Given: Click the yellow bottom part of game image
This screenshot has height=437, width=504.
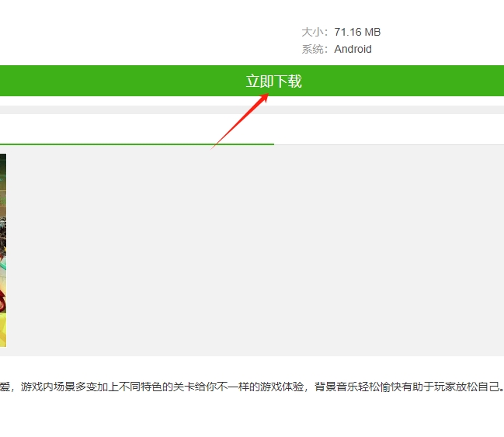Looking at the screenshot, I should point(2,326).
